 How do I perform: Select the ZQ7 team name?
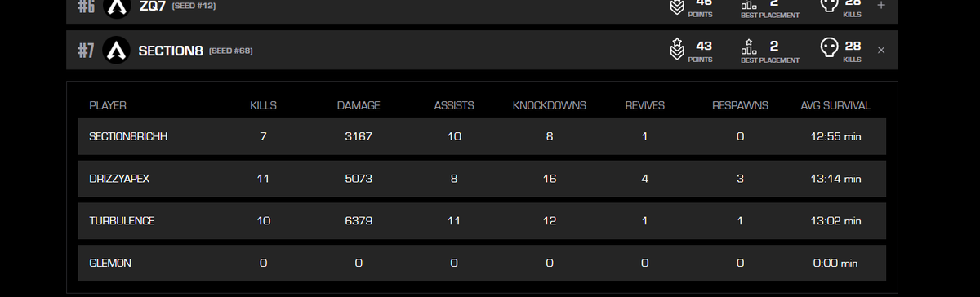[153, 6]
